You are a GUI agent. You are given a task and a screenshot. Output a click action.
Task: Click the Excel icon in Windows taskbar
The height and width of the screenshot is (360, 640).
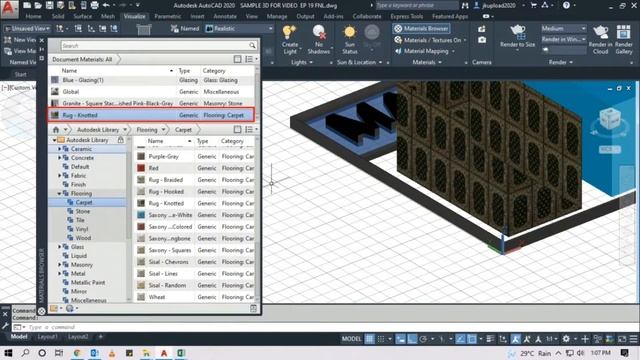181,353
